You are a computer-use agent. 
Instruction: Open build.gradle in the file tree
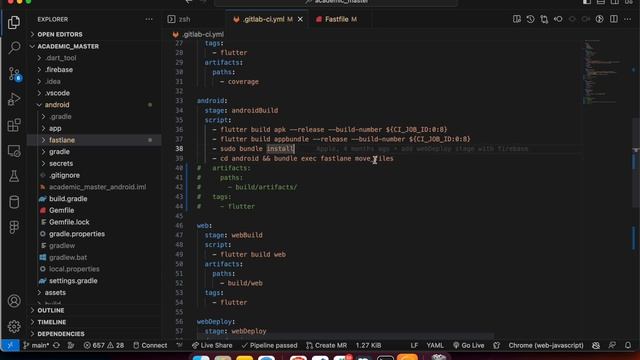pyautogui.click(x=68, y=199)
